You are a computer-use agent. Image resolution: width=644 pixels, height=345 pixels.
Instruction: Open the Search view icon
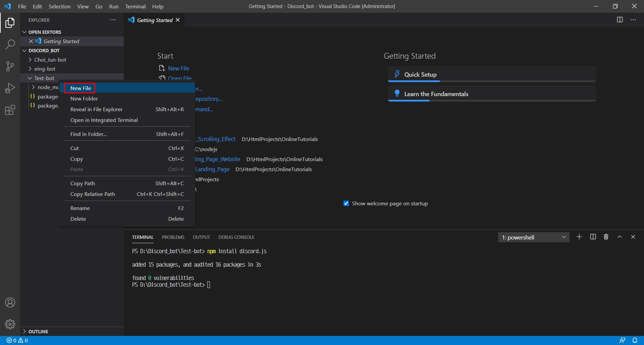click(10, 44)
